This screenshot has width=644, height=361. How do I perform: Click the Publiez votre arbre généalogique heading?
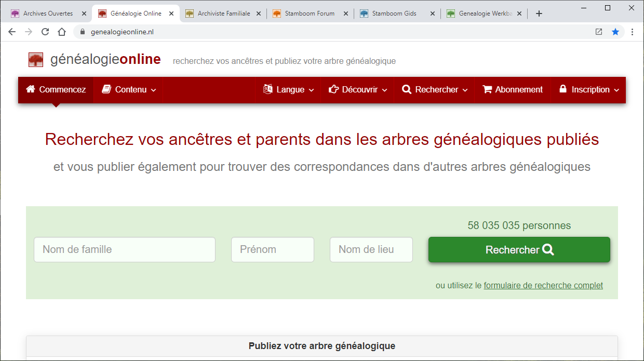pyautogui.click(x=322, y=346)
